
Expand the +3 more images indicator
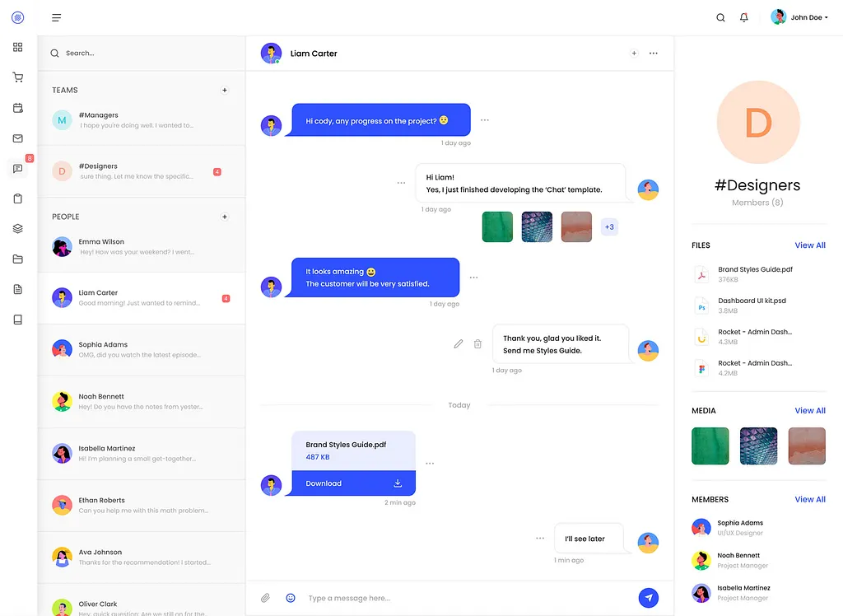coord(609,226)
